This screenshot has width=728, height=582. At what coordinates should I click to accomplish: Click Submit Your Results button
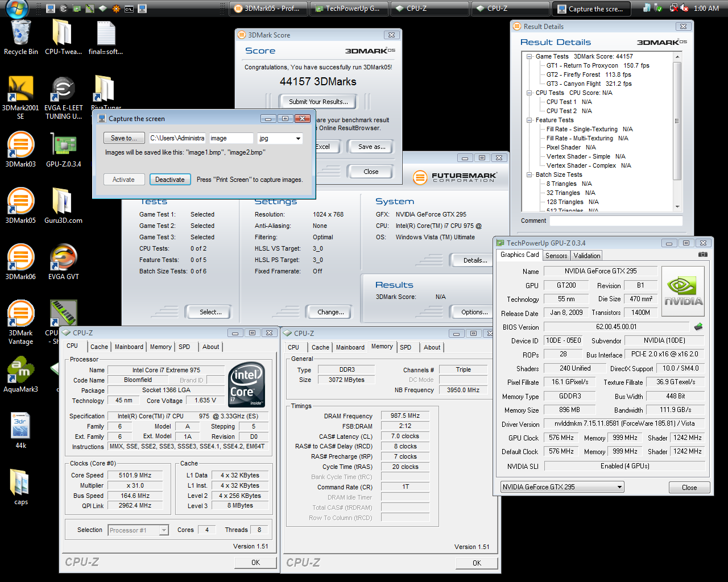point(318,102)
